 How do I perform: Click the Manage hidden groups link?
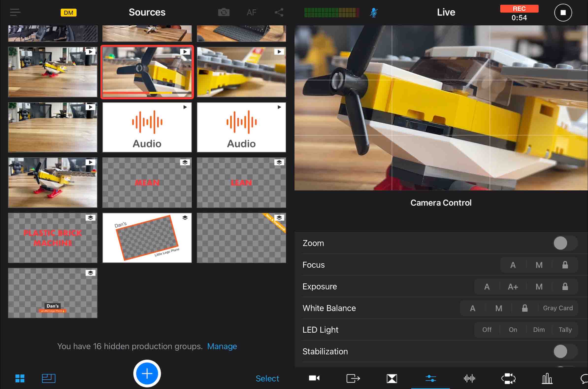222,346
